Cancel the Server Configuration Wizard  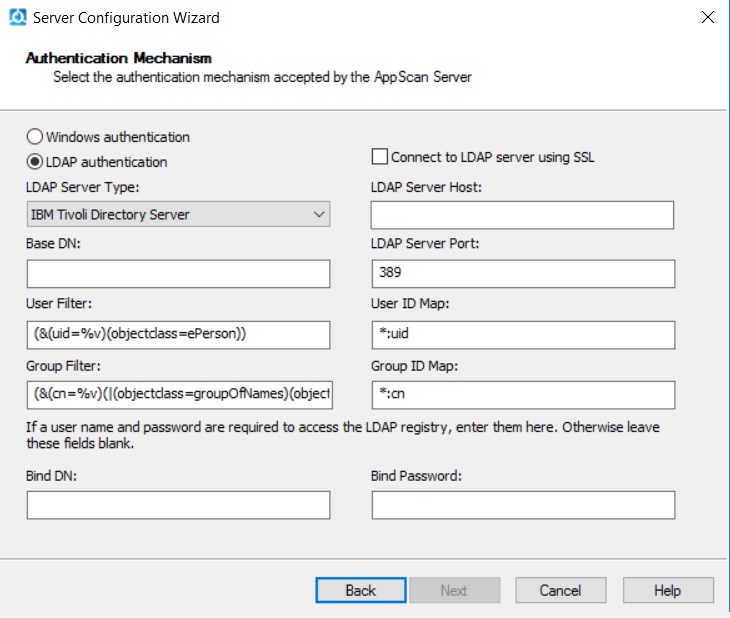click(x=560, y=590)
